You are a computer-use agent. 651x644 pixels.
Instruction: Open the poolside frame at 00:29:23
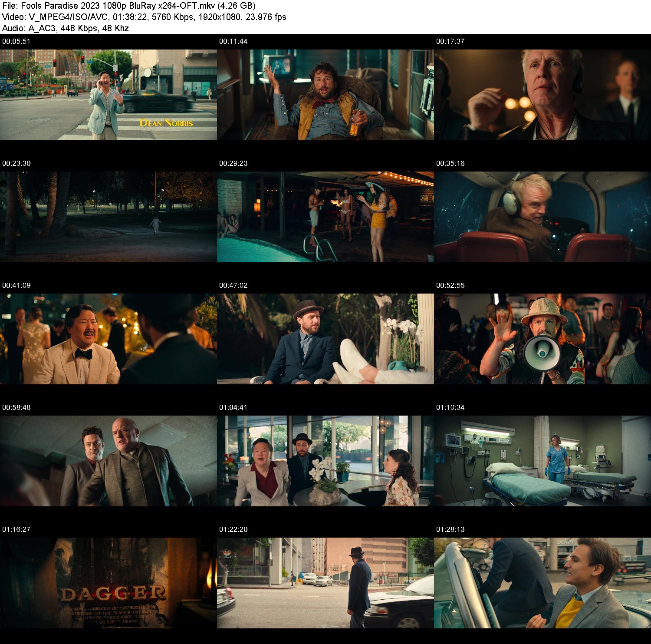tap(325, 217)
